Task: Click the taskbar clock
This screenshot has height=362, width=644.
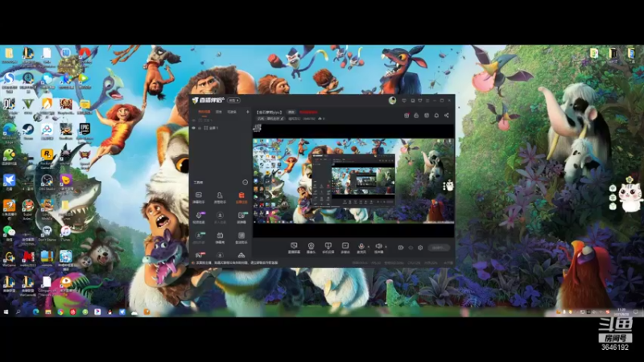Action: (621, 312)
